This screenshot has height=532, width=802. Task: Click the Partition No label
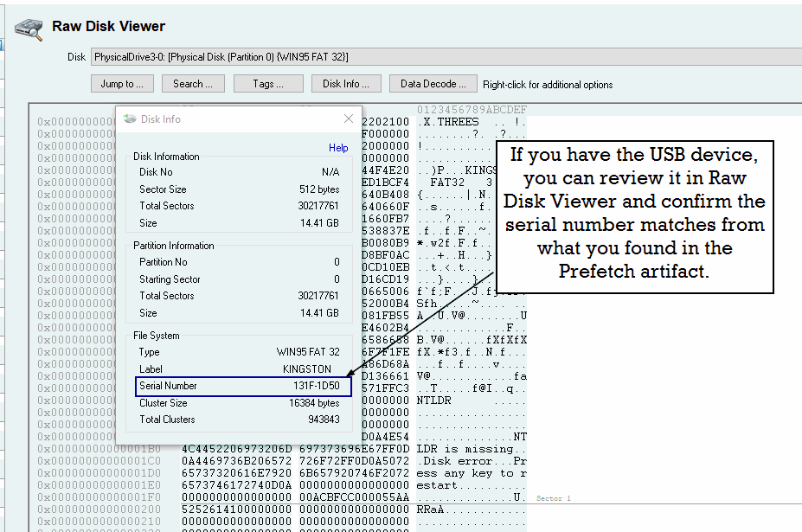point(164,262)
